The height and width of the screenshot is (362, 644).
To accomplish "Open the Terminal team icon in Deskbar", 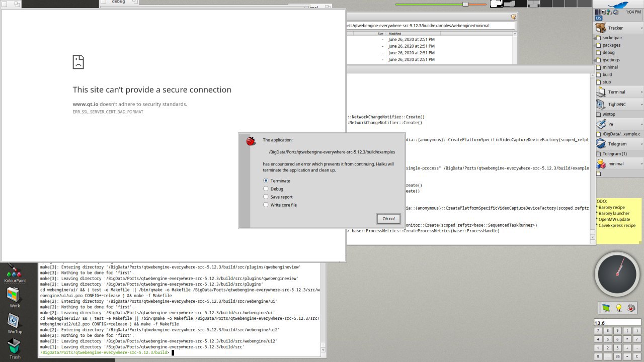I will (x=601, y=92).
